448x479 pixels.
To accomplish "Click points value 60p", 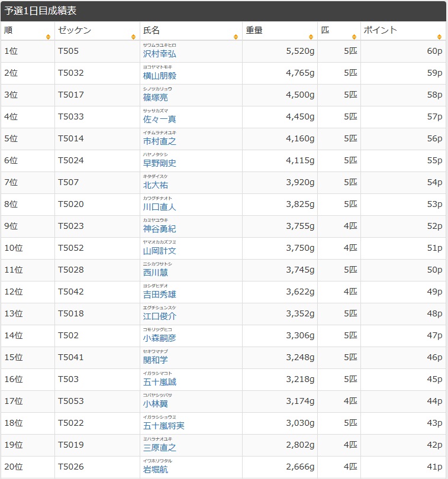I will [x=434, y=51].
